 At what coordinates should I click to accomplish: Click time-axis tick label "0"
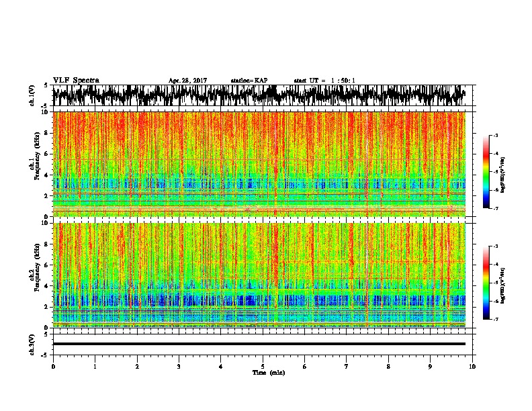pos(53,367)
